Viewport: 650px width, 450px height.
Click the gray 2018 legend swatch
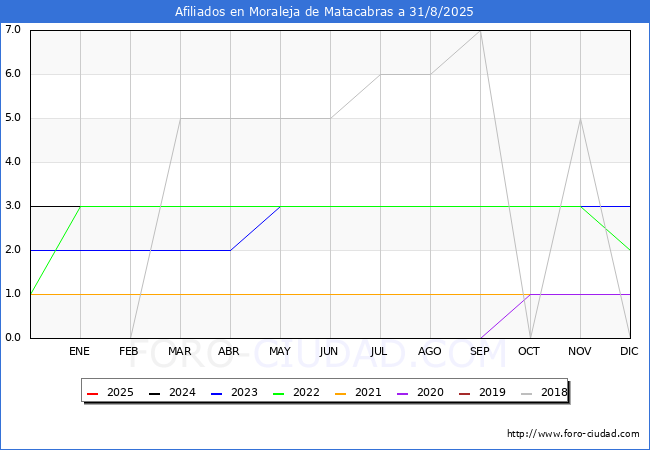[526, 393]
